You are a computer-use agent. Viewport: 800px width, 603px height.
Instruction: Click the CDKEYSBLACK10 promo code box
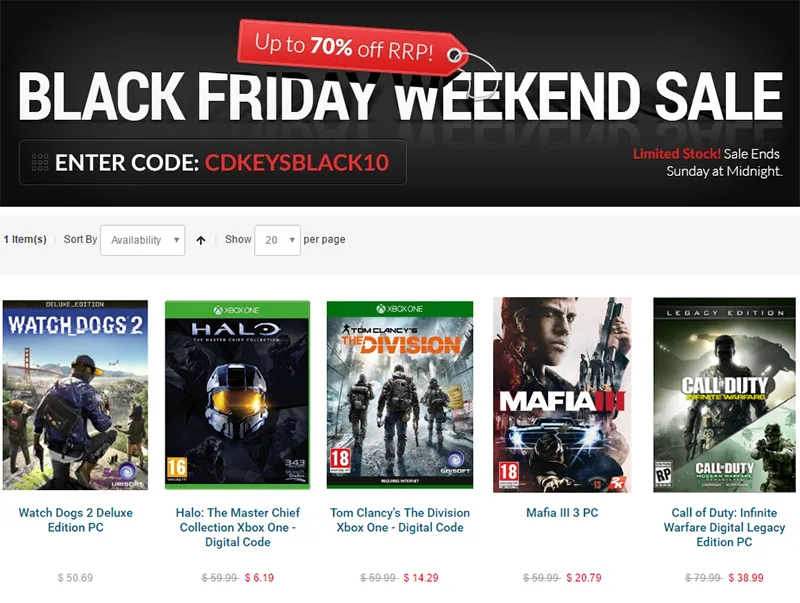(x=213, y=162)
